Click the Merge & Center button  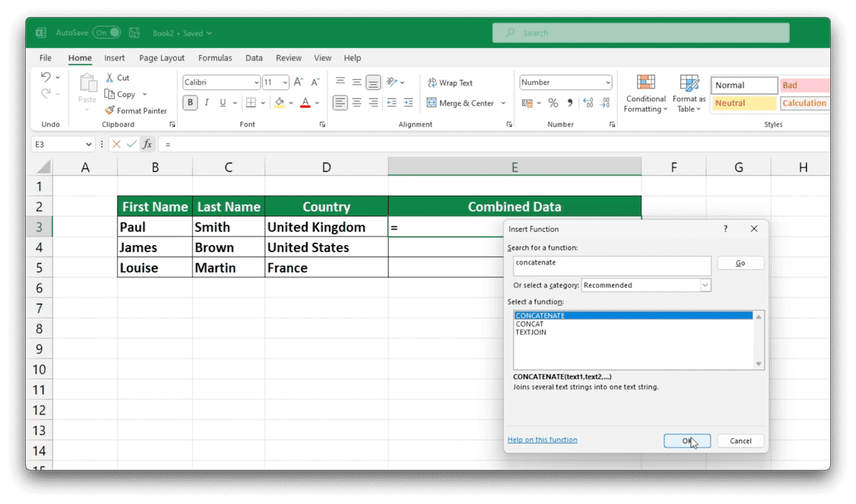tap(460, 103)
